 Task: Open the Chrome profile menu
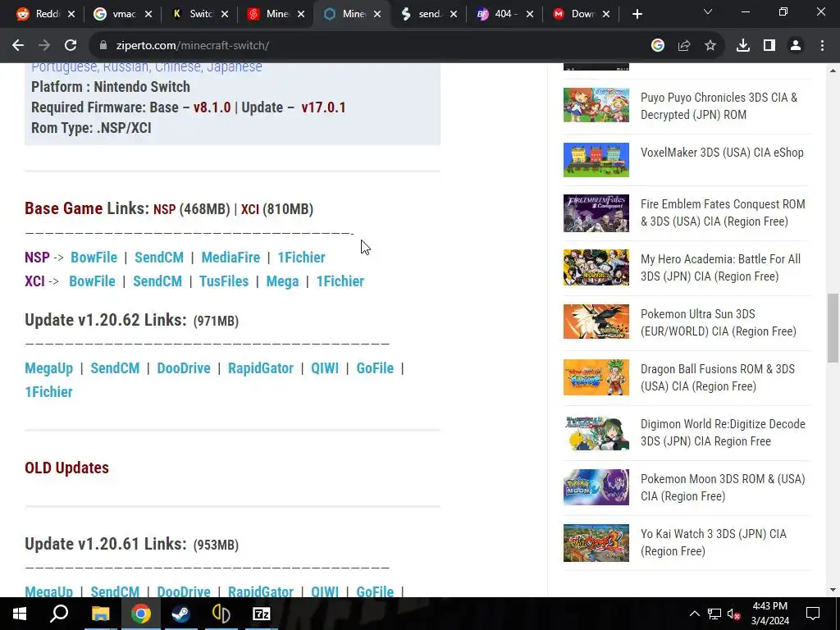[796, 46]
